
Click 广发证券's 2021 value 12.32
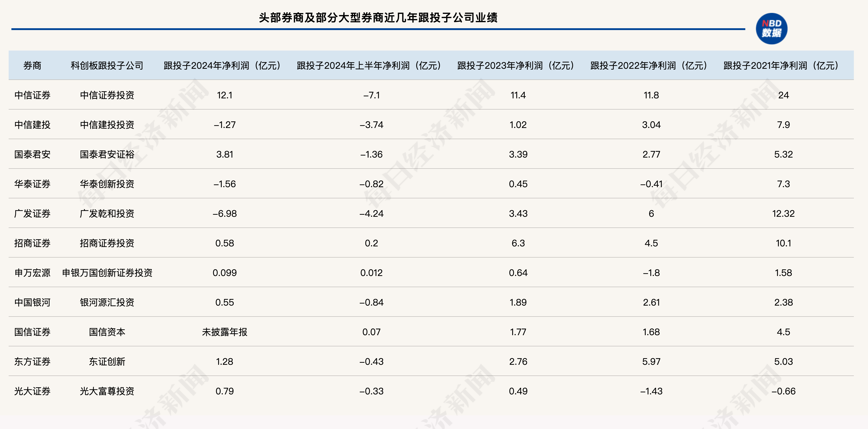tap(784, 214)
